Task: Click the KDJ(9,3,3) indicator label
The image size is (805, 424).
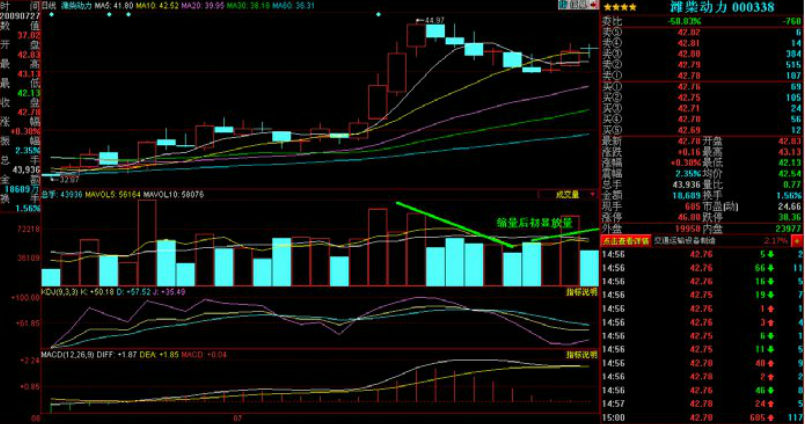Action: [x=62, y=292]
